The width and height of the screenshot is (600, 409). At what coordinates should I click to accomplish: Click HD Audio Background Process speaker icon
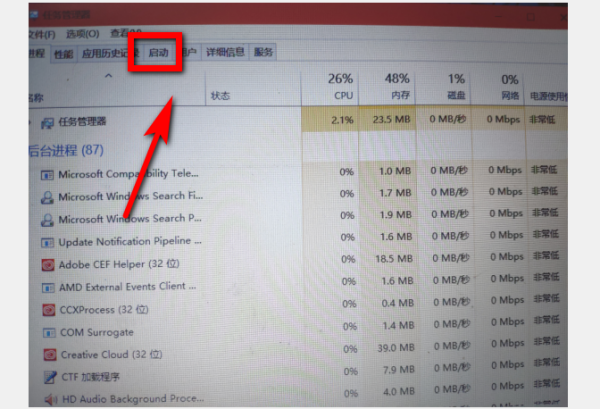(x=51, y=400)
